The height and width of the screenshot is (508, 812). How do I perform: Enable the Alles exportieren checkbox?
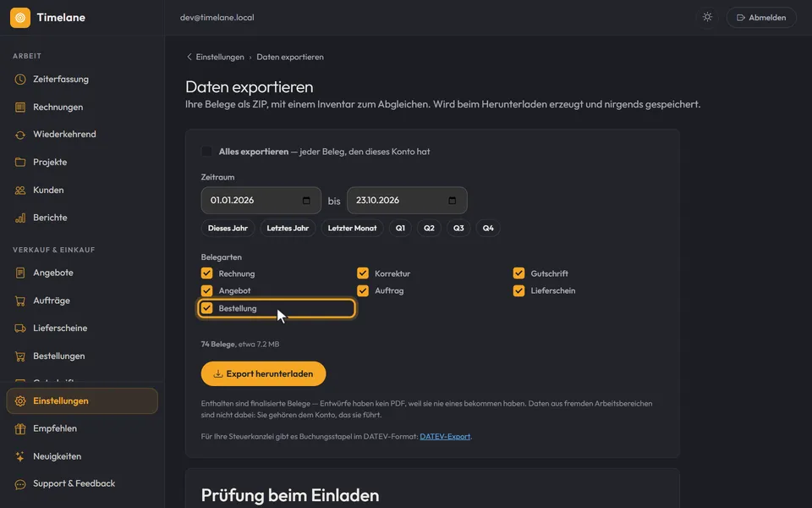(206, 152)
